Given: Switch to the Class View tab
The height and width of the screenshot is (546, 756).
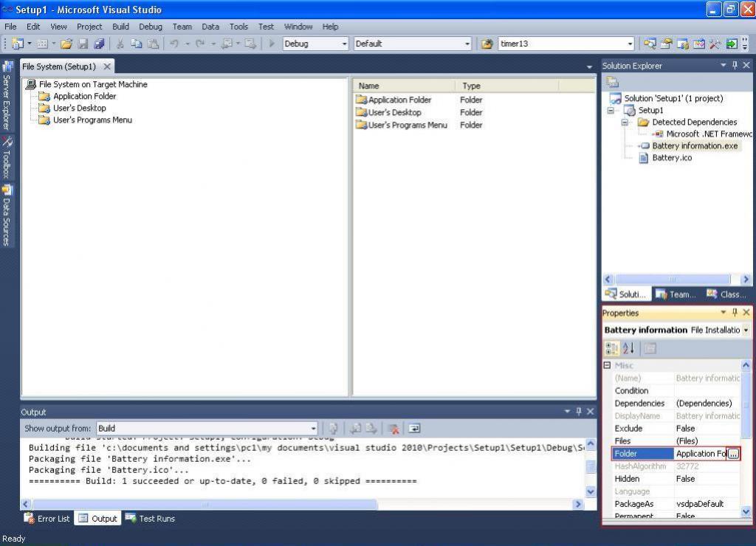Looking at the screenshot, I should pos(726,294).
